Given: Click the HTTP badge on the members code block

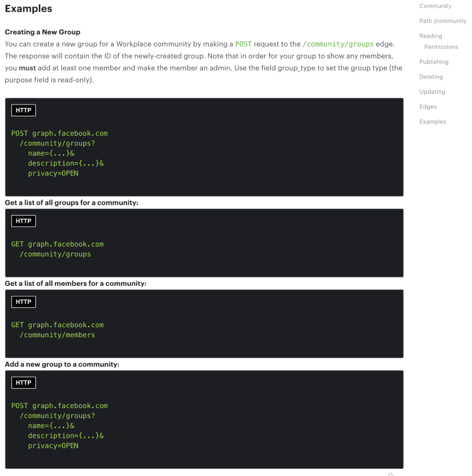Looking at the screenshot, I should 23,301.
